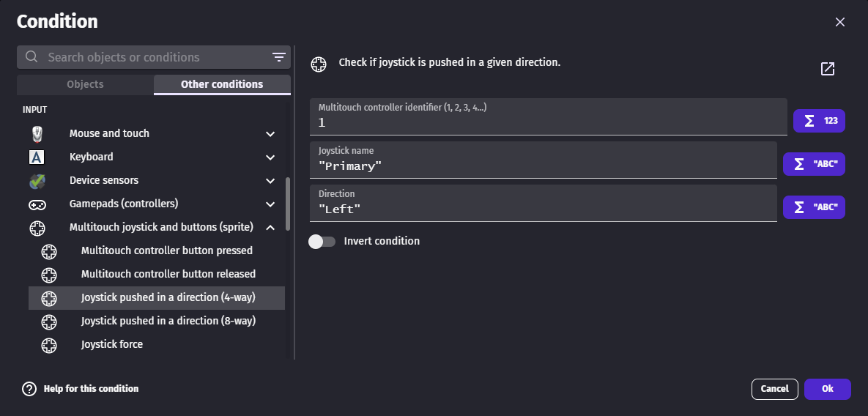Viewport: 868px width, 416px height.
Task: Select Joystick pushed in a direction (8-way)
Action: tap(168, 321)
